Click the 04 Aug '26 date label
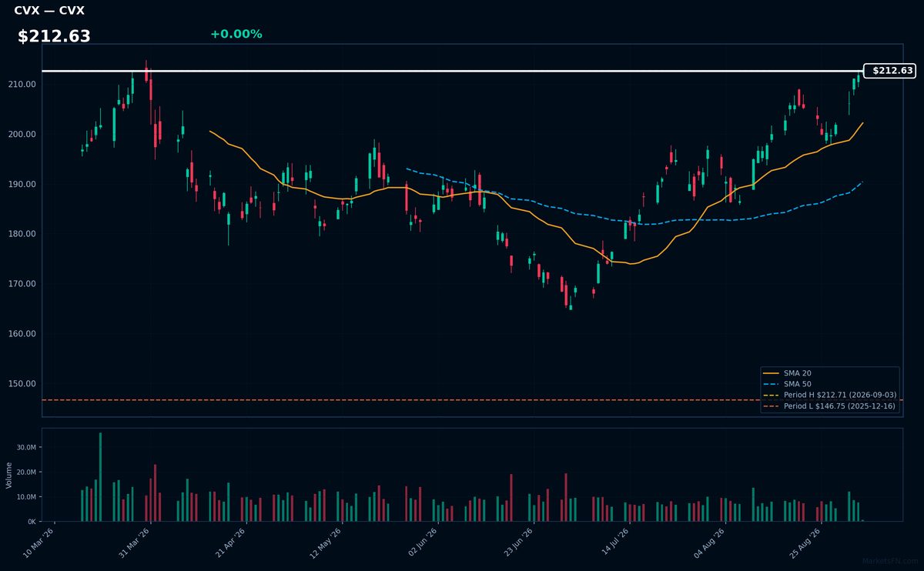The width and height of the screenshot is (924, 571). (708, 542)
